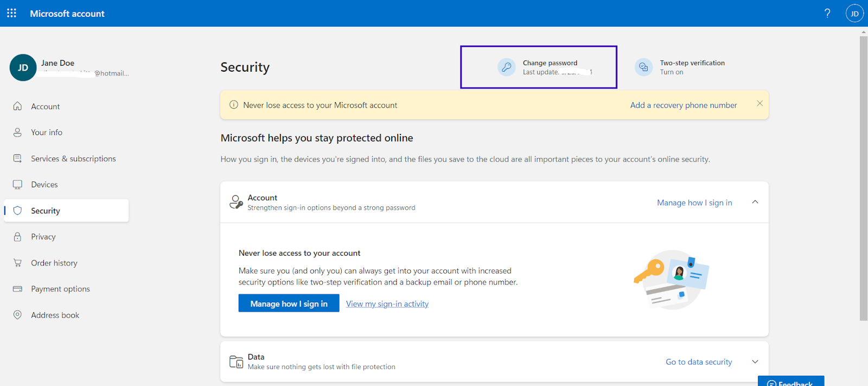Navigate to Devices

pyautogui.click(x=44, y=185)
